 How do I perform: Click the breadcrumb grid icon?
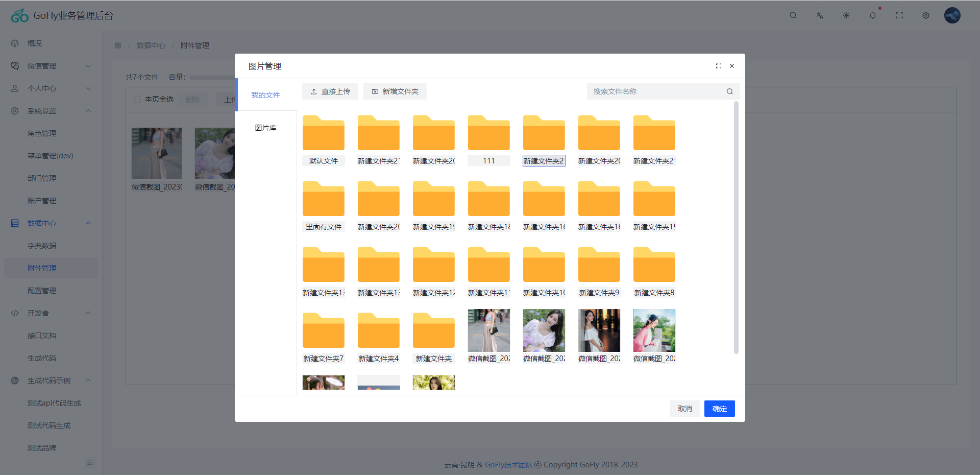(118, 45)
